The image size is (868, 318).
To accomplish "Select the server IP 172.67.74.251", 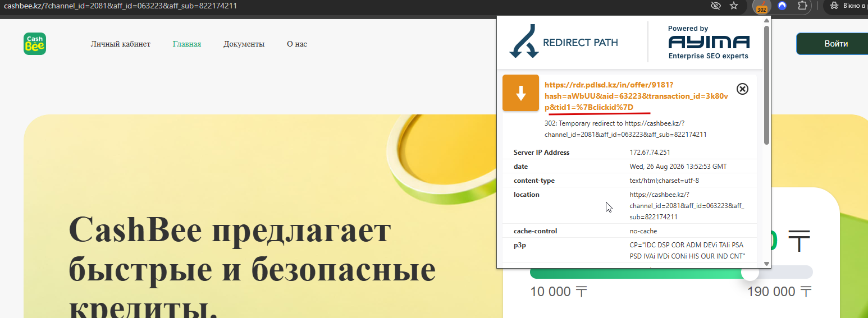I will click(x=650, y=153).
